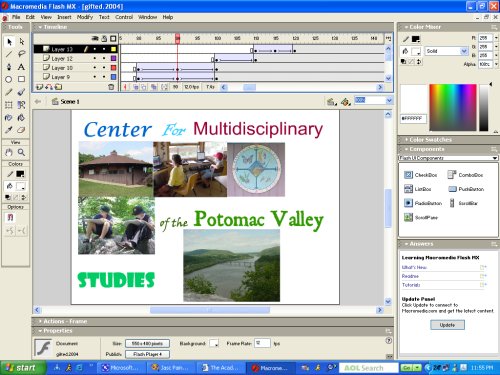Click the rainbow color picker in Color Mixer
500x375 pixels.
coord(453,107)
